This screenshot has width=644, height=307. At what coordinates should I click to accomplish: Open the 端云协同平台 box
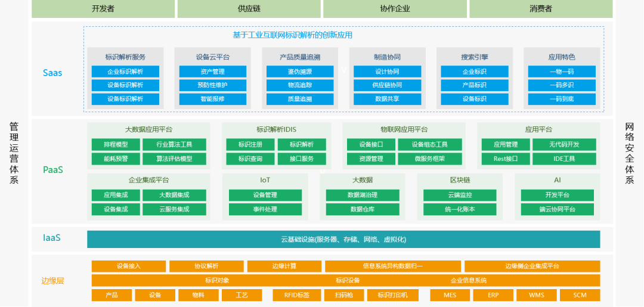[558, 209]
